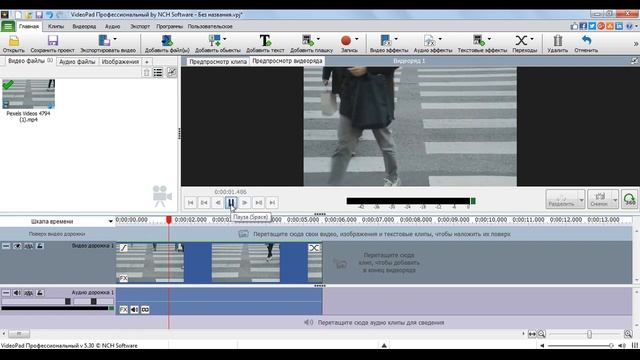Switch to Изображения bin tab
The height and width of the screenshot is (360, 640).
click(120, 62)
